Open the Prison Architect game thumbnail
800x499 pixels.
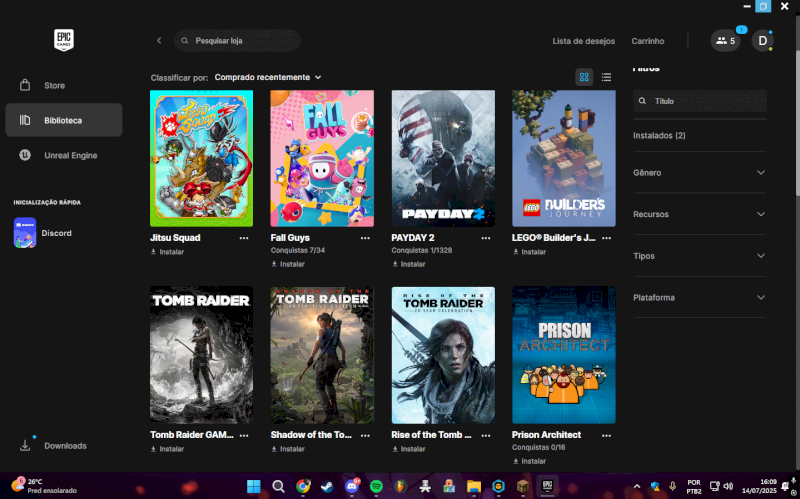[x=563, y=354]
